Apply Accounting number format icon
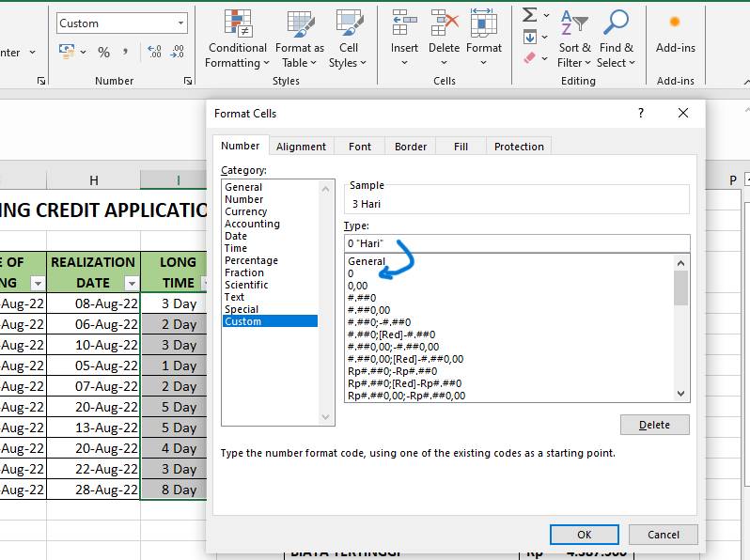The height and width of the screenshot is (560, 750). [x=67, y=51]
